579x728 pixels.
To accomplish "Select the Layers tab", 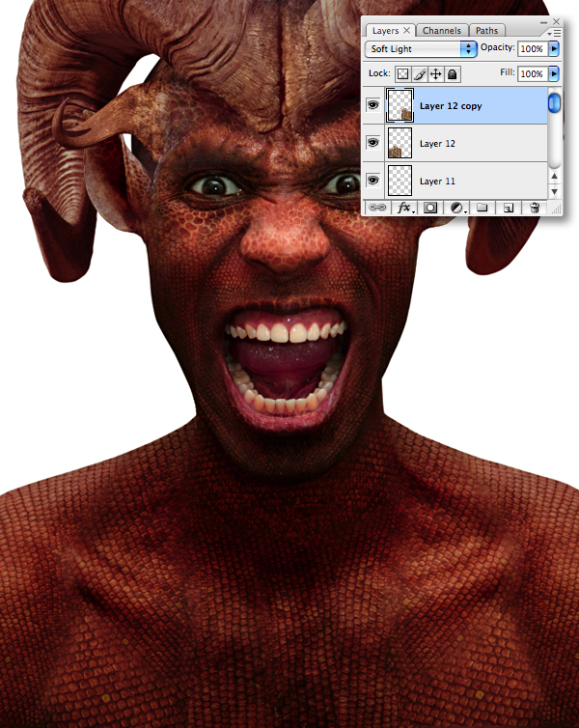I will click(385, 31).
